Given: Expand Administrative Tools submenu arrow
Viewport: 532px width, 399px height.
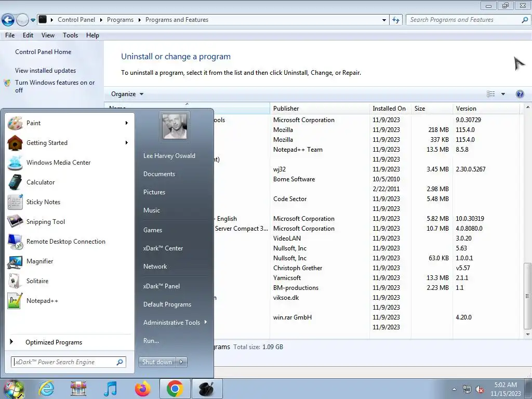Looking at the screenshot, I should (206, 322).
